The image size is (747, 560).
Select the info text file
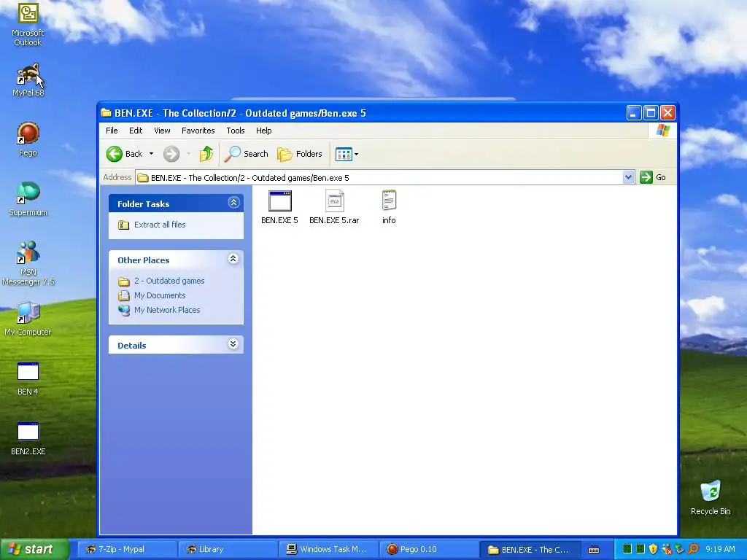coord(389,207)
